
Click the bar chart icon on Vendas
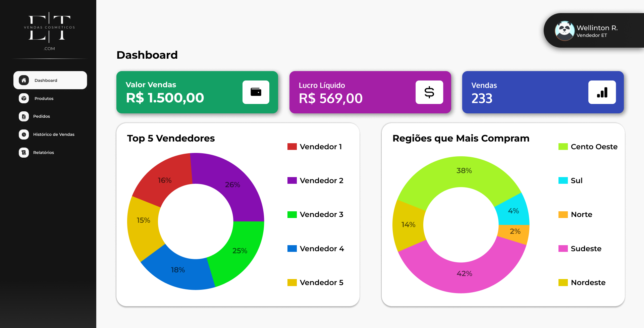point(602,92)
